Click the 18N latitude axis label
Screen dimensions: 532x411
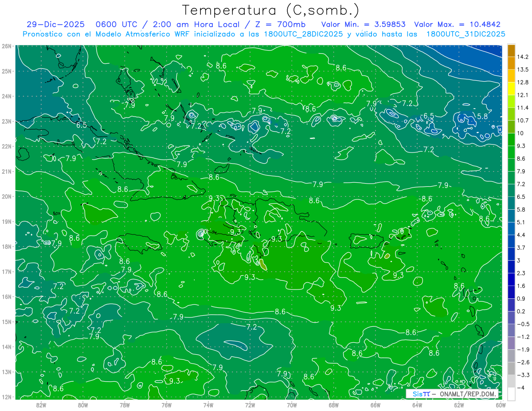coord(6,247)
